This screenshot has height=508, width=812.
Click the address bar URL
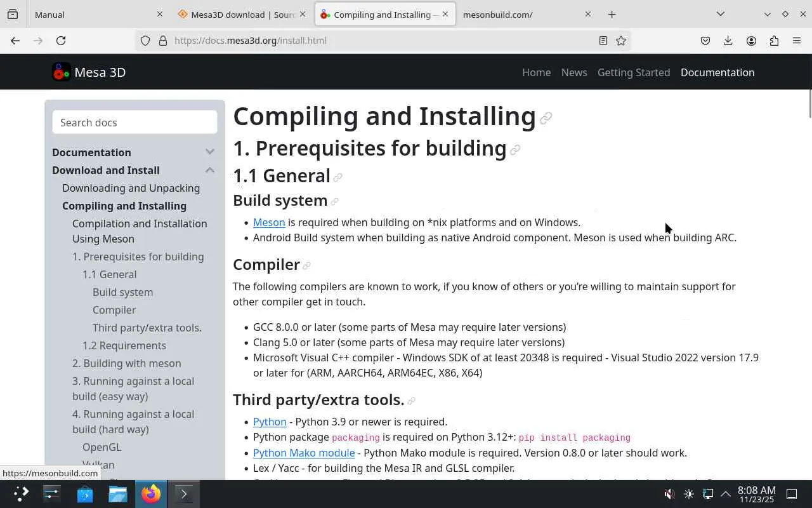click(251, 41)
